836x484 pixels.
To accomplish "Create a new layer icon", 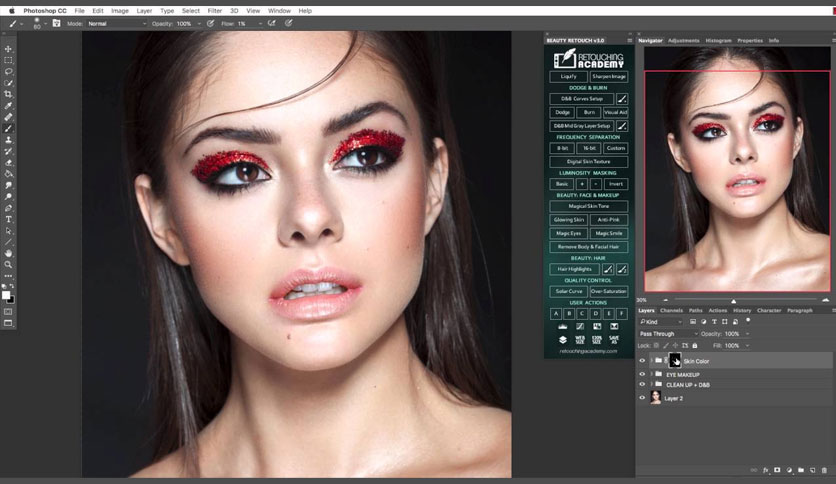I will 813,470.
